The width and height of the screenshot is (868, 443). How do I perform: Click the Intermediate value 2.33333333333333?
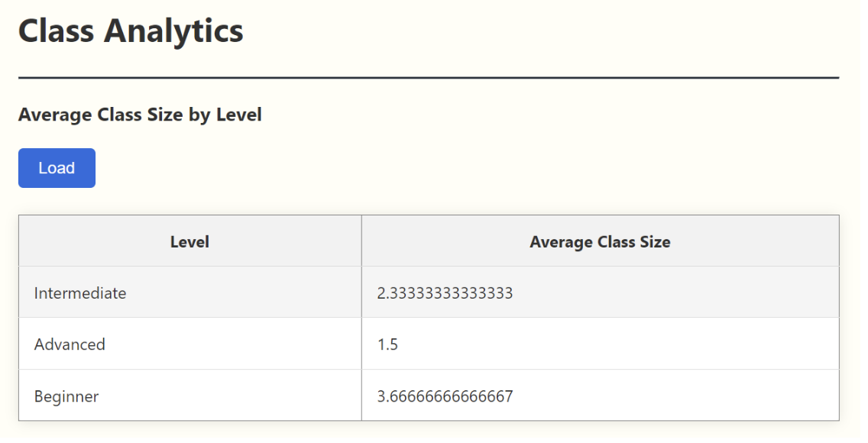(445, 293)
